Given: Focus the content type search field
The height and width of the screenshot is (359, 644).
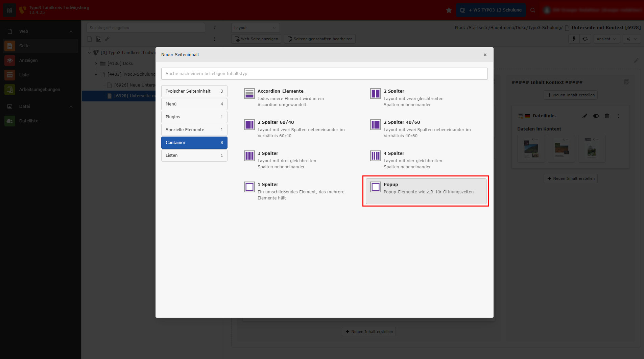Looking at the screenshot, I should click(324, 74).
